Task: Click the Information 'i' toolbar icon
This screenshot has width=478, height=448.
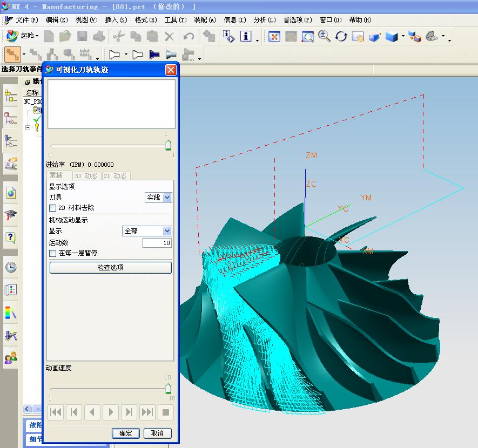Action: click(x=246, y=36)
